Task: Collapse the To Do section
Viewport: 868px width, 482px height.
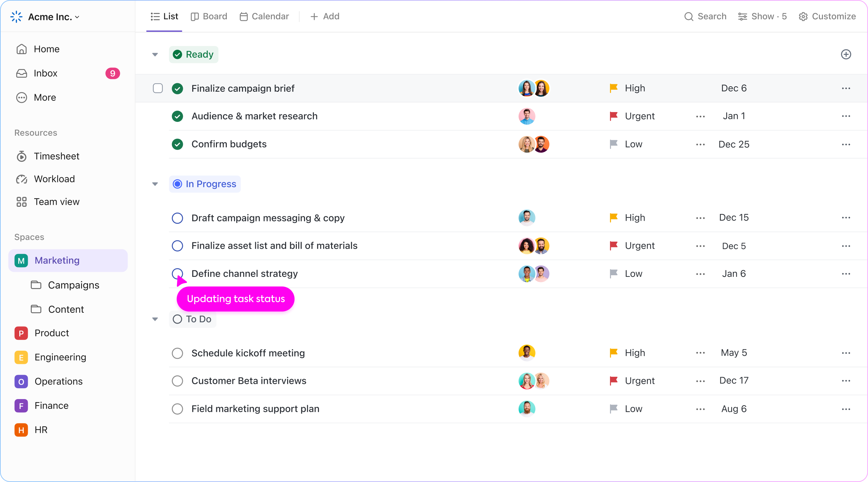Action: tap(155, 319)
